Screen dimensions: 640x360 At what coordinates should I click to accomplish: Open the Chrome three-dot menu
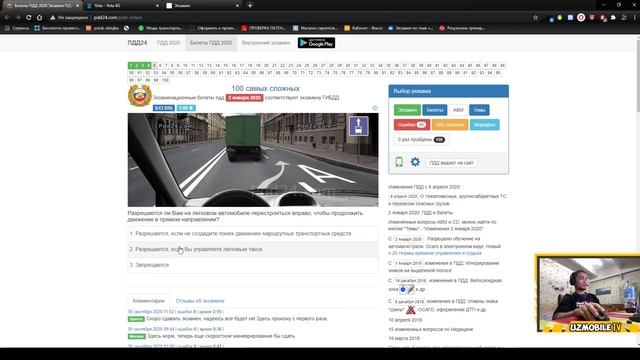coord(635,18)
